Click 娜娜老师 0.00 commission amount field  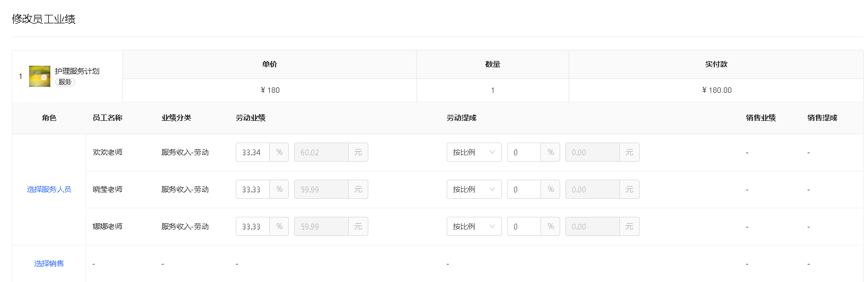pyautogui.click(x=592, y=226)
